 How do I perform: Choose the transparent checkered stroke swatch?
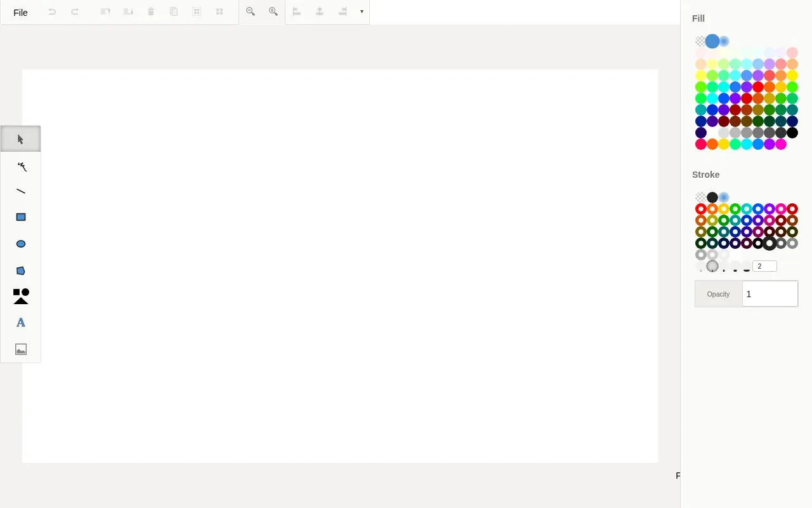point(700,197)
